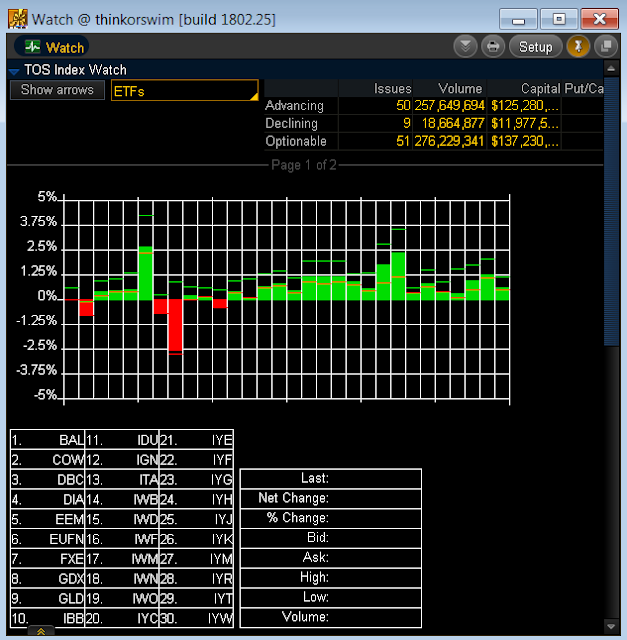Viewport: 627px width, 640px height.
Task: Select symbol ITA in the list
Action: tap(122, 480)
